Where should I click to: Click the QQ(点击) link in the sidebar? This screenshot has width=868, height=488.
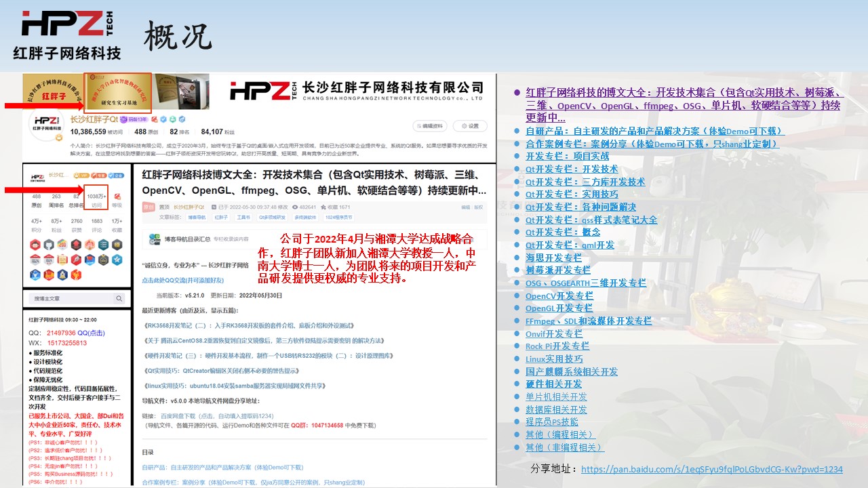pos(91,333)
